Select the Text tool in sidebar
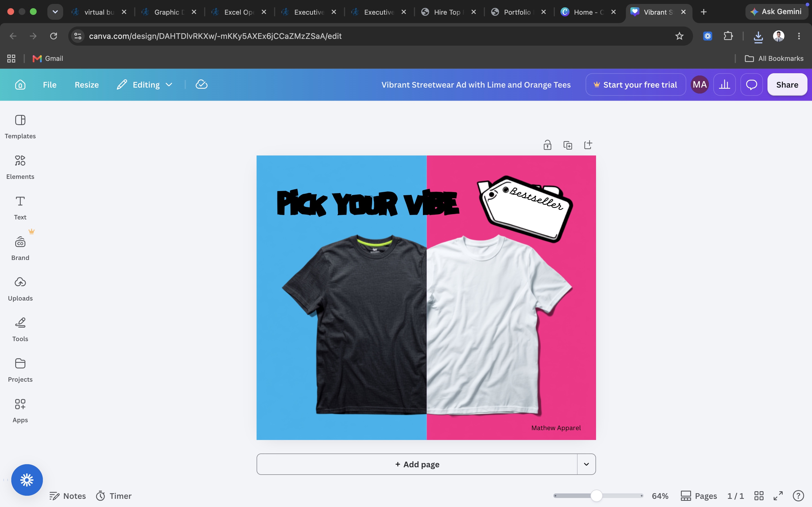 [x=20, y=208]
